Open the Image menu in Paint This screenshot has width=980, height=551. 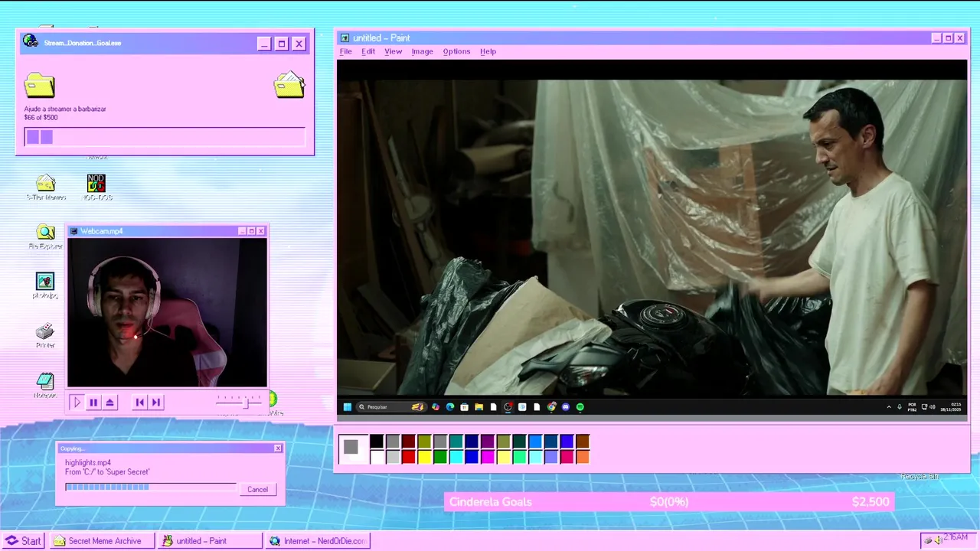coord(423,51)
